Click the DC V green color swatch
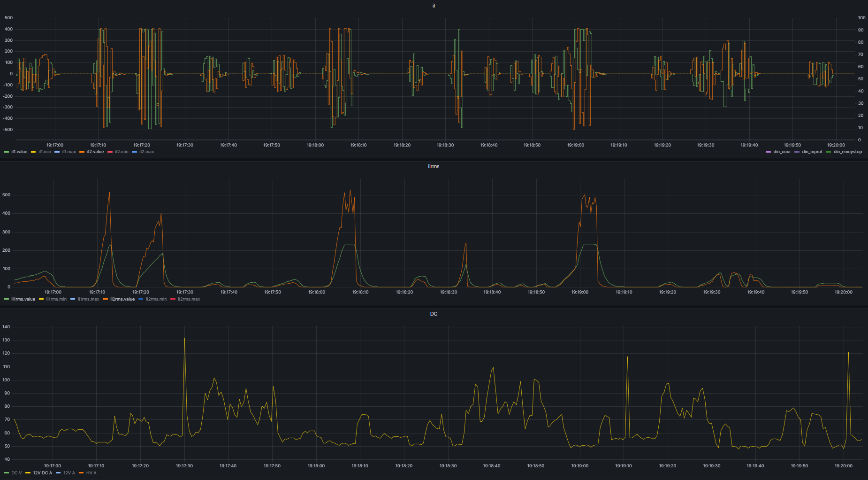 (7, 473)
